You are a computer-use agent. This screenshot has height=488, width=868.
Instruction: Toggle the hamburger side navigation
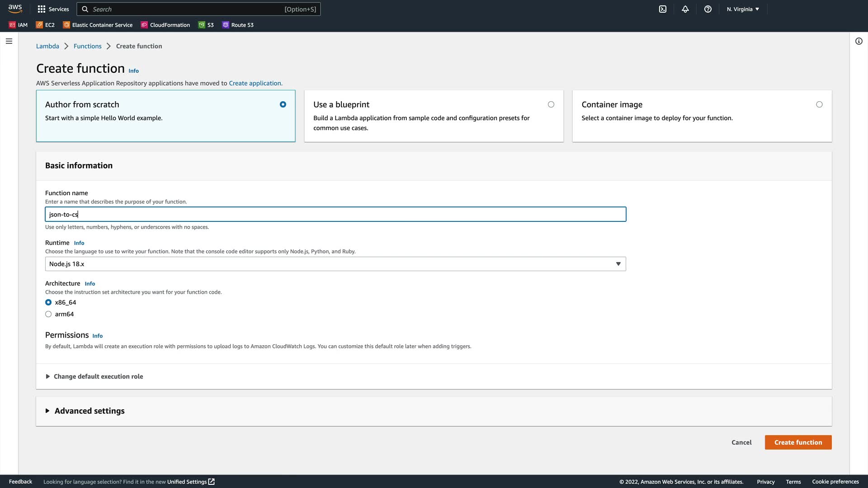tap(9, 41)
